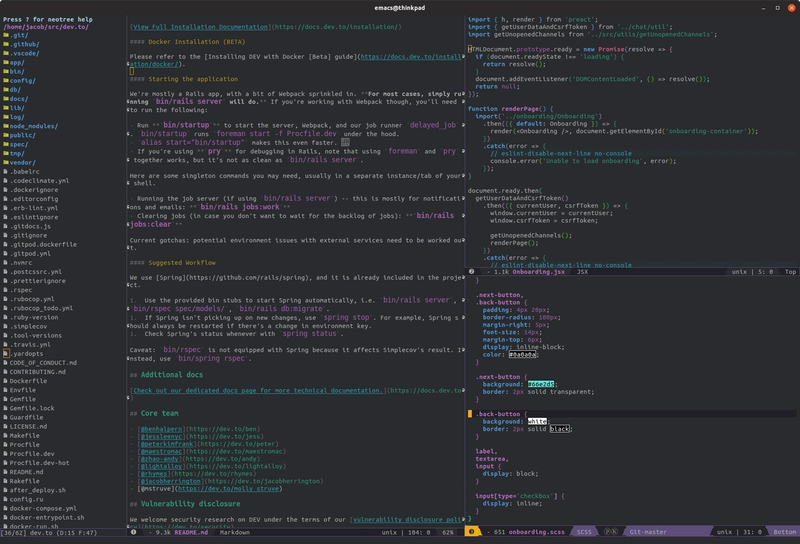
Task: Click the file icon beside Gemfile.lock
Action: [x=6, y=408]
